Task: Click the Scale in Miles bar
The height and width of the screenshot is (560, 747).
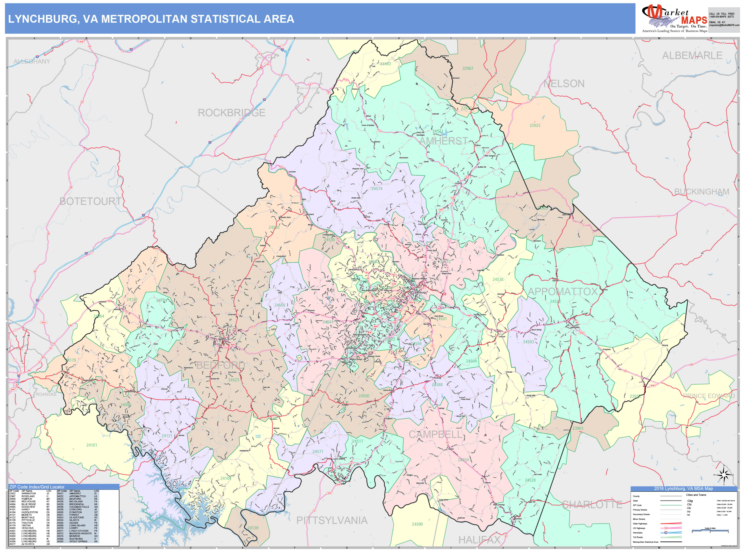Action: (x=710, y=531)
